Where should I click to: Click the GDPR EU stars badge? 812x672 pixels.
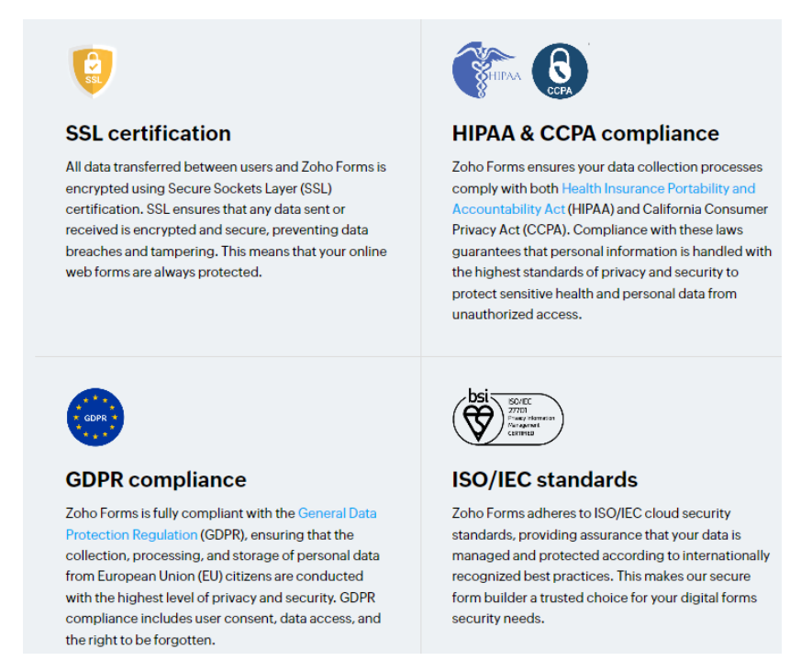pyautogui.click(x=95, y=417)
